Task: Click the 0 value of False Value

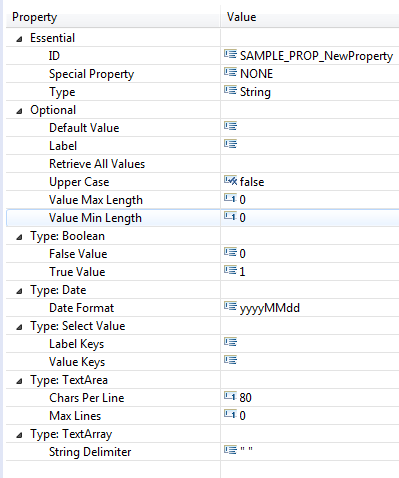Action: tap(242, 254)
